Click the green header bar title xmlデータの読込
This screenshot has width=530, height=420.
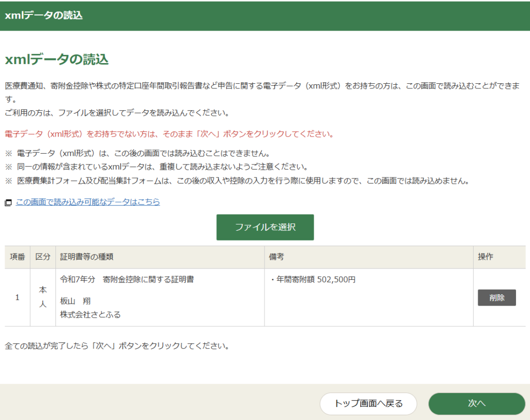pos(43,16)
